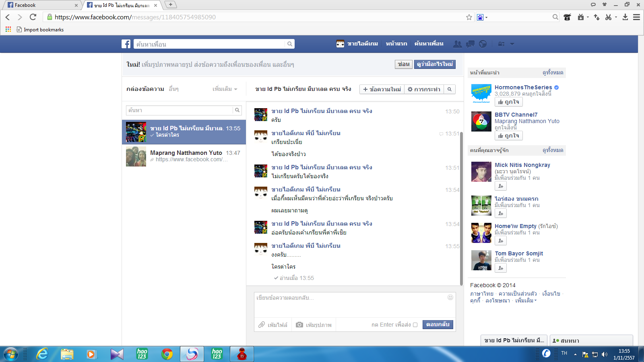This screenshot has width=644, height=362.
Task: Click the ซ่อน hide button
Action: pyautogui.click(x=403, y=64)
